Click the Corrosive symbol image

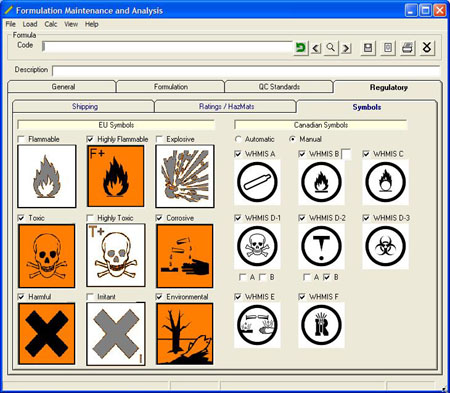coord(185,256)
